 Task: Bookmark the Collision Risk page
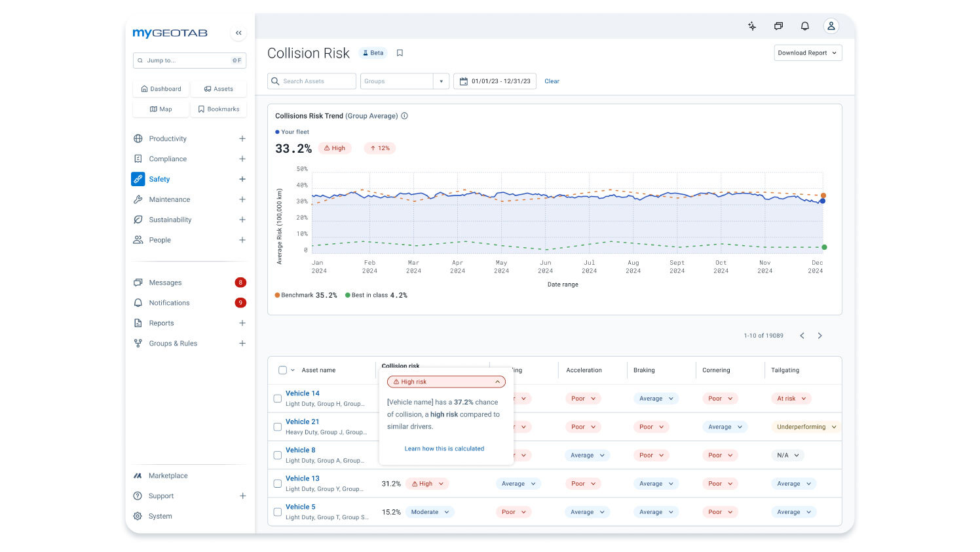pyautogui.click(x=400, y=53)
